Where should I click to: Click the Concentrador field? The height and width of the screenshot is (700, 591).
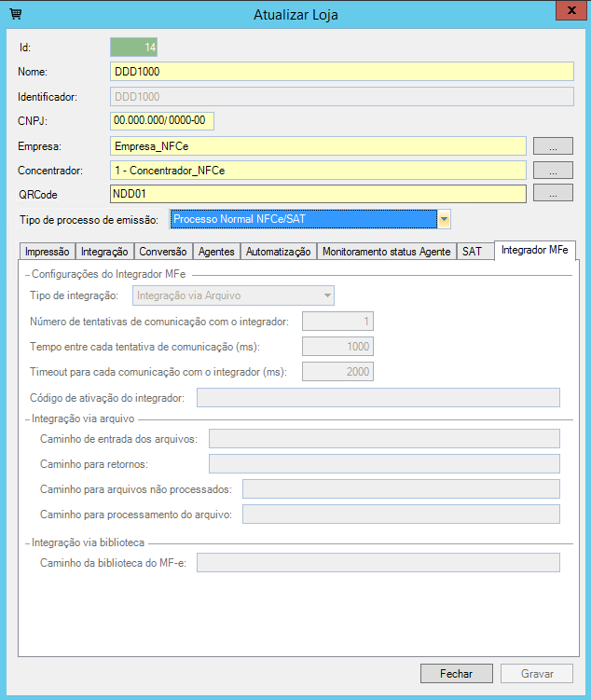coord(318,170)
